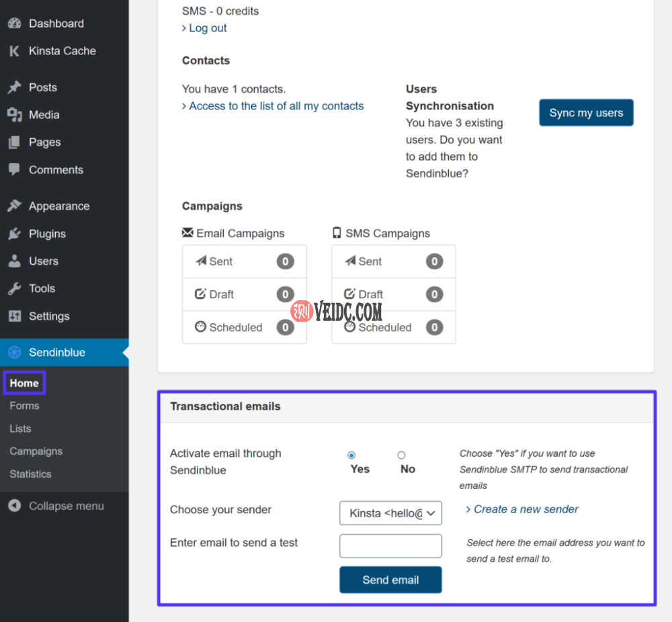Open the Forms submenu item
This screenshot has width=672, height=622.
(x=24, y=406)
